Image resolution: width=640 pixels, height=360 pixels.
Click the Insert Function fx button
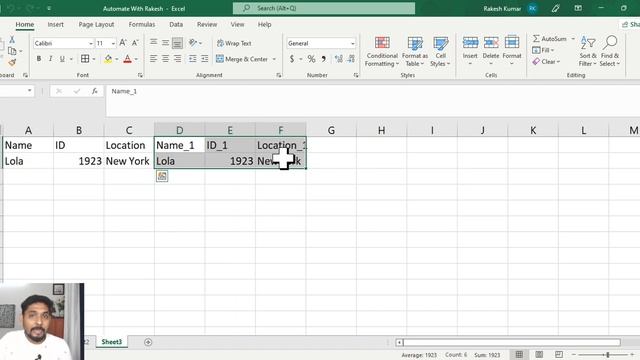point(95,91)
